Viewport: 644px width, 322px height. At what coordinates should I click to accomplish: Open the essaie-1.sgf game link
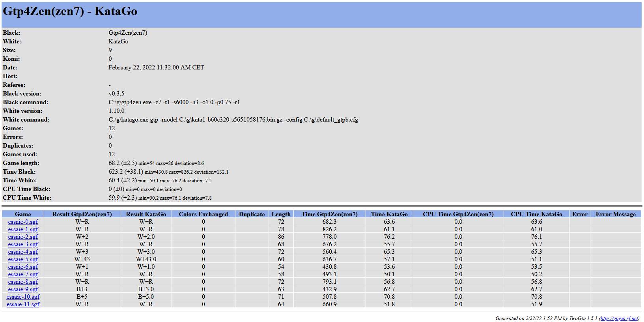coord(23,229)
